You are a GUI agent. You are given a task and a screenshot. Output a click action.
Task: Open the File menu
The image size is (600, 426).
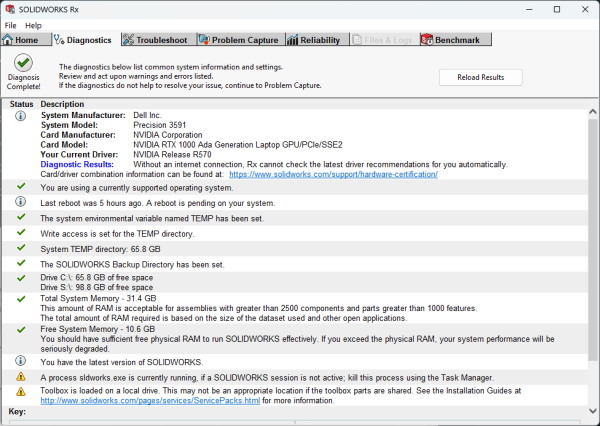(10, 26)
